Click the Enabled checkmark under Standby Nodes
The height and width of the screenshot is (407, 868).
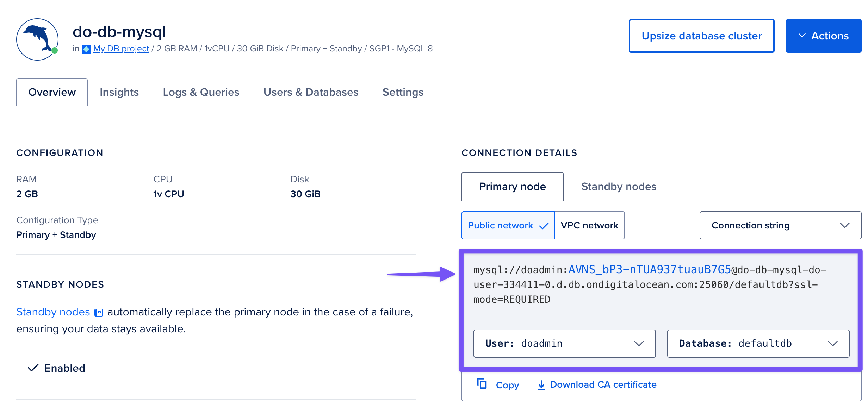point(33,368)
